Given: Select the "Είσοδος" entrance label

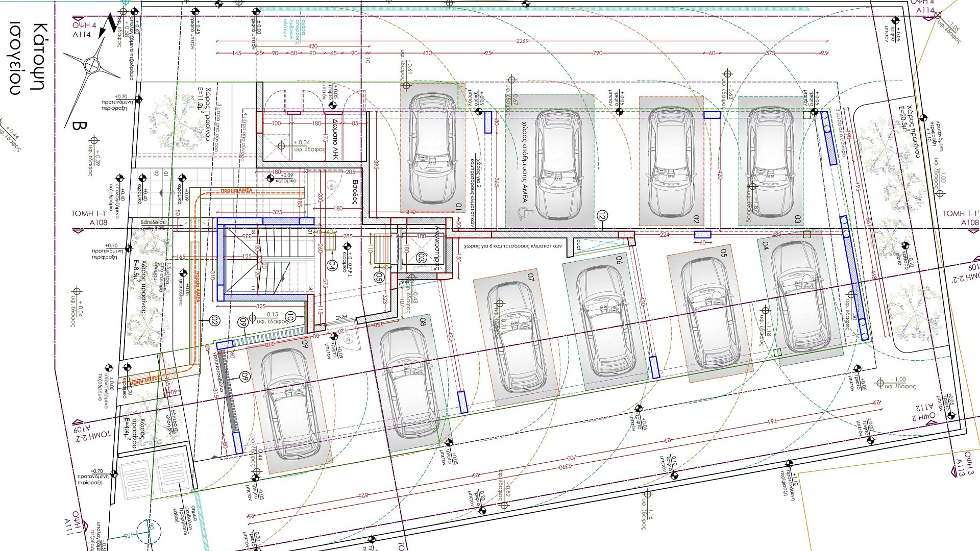Looking at the screenshot, I should click(355, 192).
